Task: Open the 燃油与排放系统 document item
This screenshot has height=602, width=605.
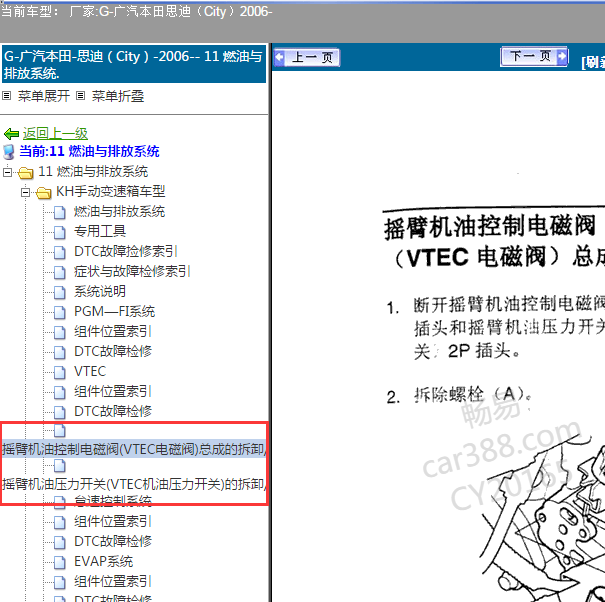Action: 119,211
